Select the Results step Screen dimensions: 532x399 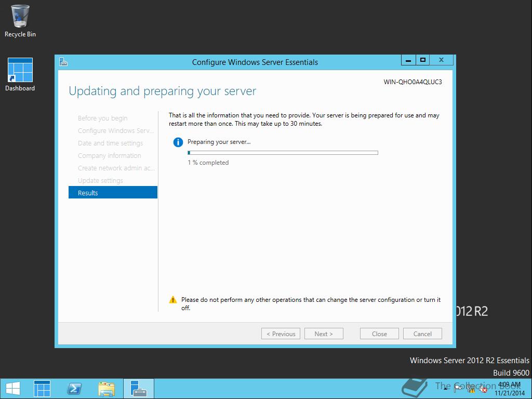pyautogui.click(x=113, y=193)
